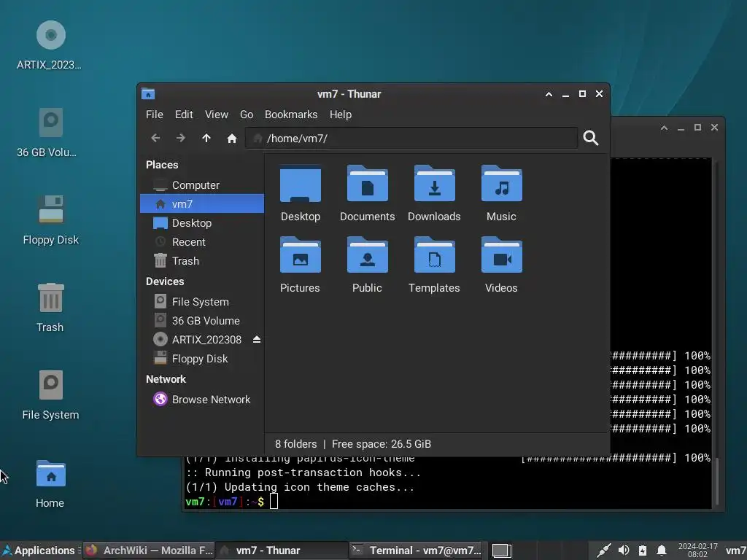
Task: Click show desktop panel icon
Action: (x=502, y=551)
